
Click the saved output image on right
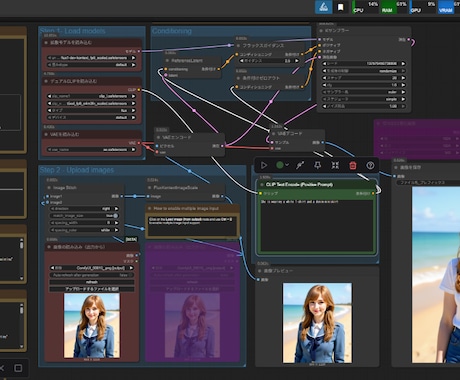[x=436, y=275]
